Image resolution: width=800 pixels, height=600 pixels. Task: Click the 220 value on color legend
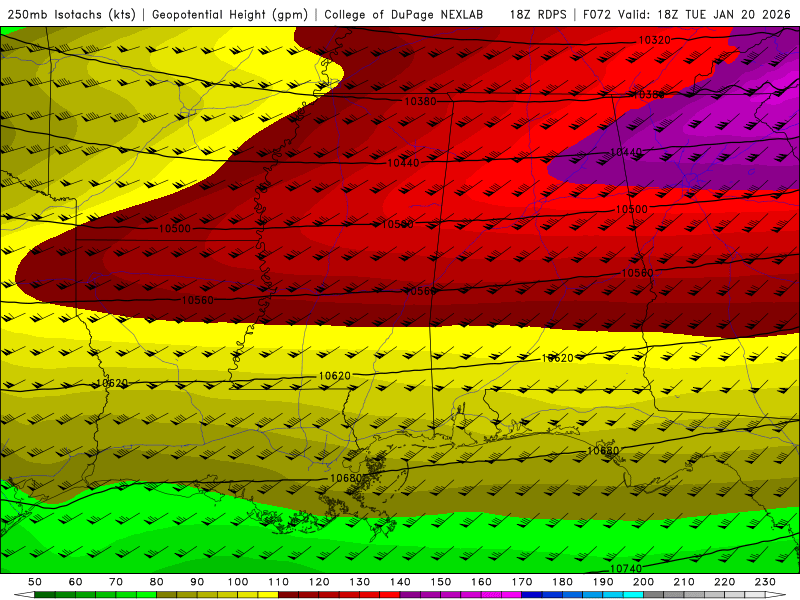(x=724, y=582)
